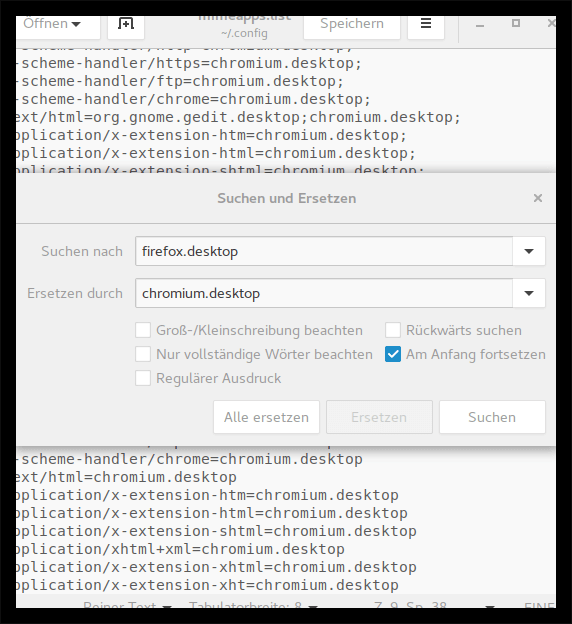Close the Suchen und Ersetzen dialog

point(538,198)
